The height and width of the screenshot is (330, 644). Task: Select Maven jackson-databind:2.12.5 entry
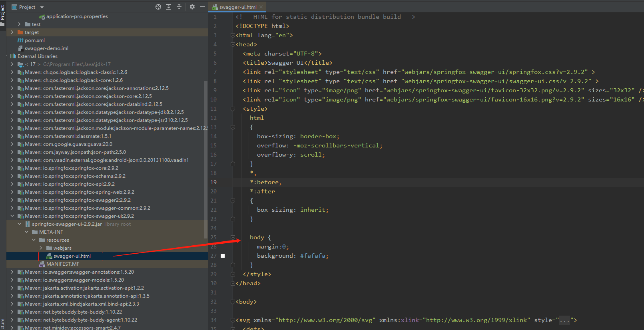coord(94,104)
